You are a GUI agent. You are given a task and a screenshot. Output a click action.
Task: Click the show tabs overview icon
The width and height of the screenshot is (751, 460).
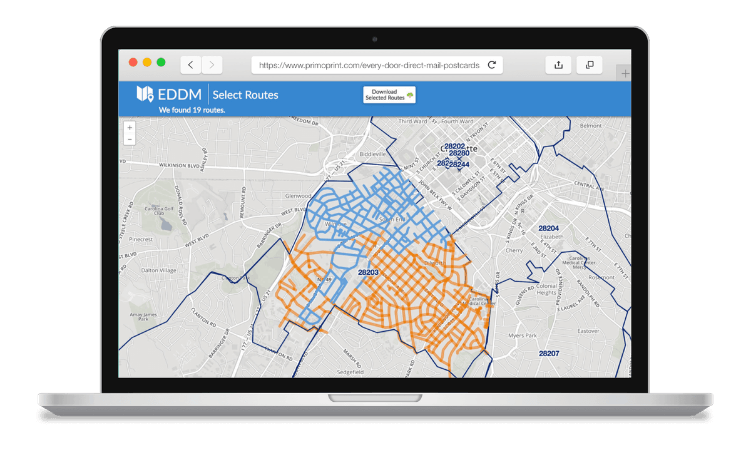pyautogui.click(x=589, y=65)
